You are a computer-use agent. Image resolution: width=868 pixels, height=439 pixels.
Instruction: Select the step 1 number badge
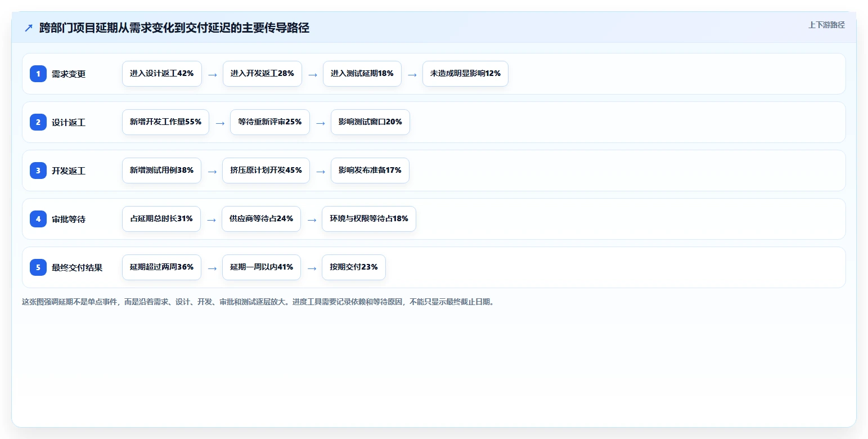pos(38,74)
